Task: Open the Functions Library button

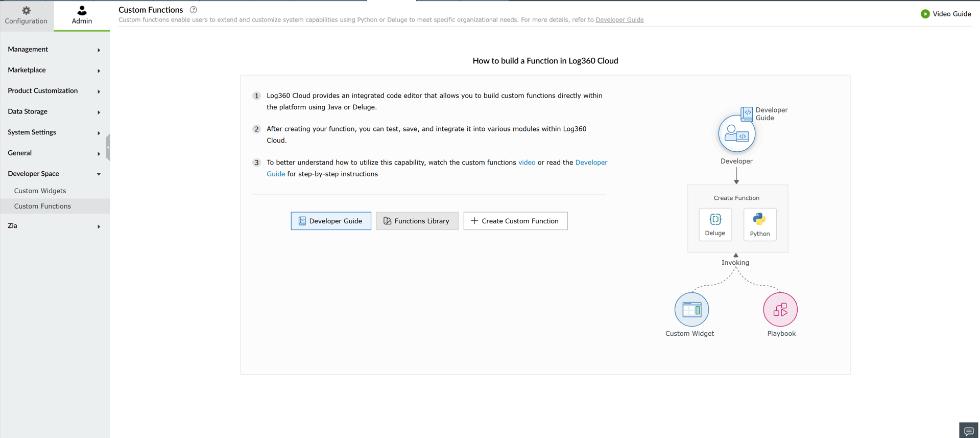Action: (x=417, y=221)
